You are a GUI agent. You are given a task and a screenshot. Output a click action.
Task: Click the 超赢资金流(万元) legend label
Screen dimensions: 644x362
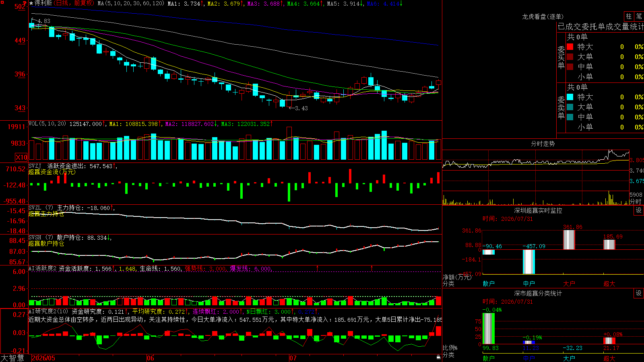(52, 172)
